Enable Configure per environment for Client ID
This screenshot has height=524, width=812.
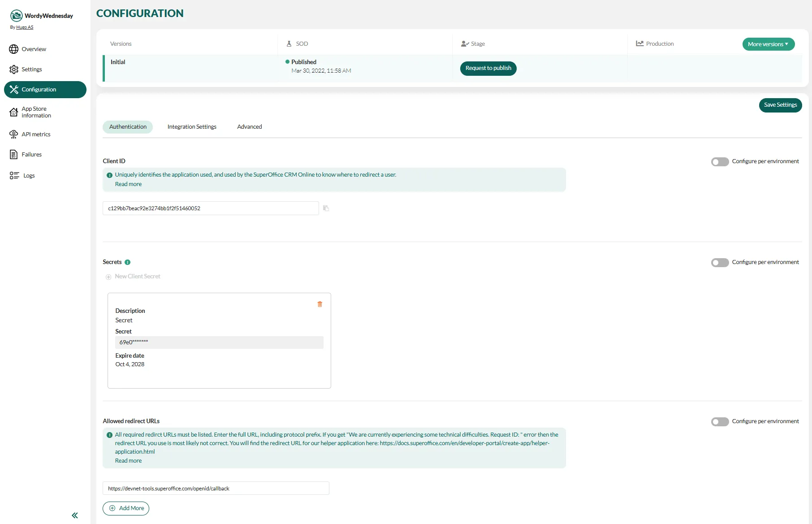(720, 162)
